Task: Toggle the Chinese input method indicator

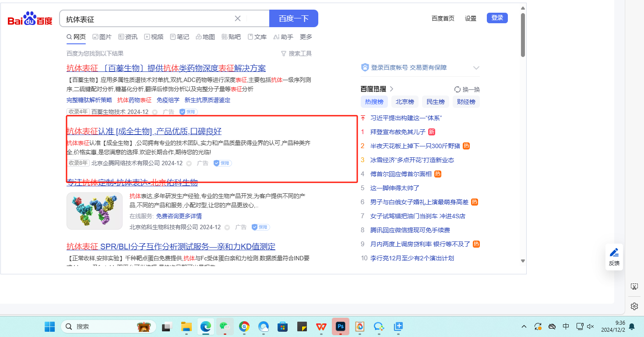Action: coord(566,326)
